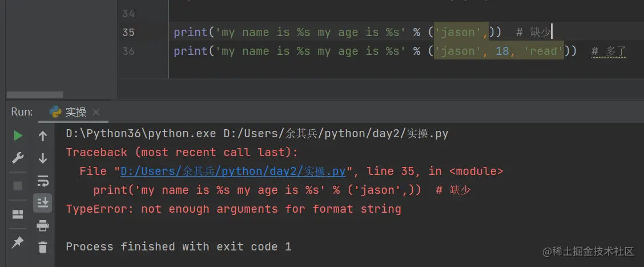
Task: Click the Down stack trace arrow
Action: click(x=43, y=158)
